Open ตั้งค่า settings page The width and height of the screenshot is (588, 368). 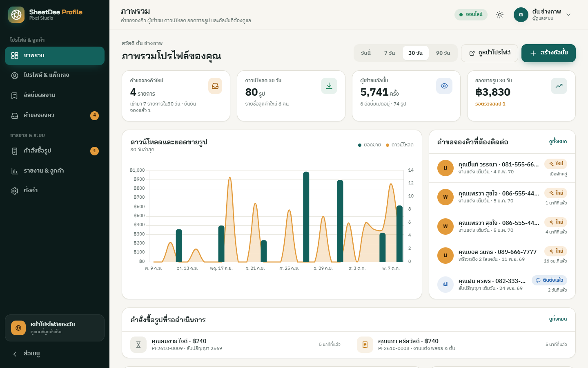pyautogui.click(x=55, y=191)
